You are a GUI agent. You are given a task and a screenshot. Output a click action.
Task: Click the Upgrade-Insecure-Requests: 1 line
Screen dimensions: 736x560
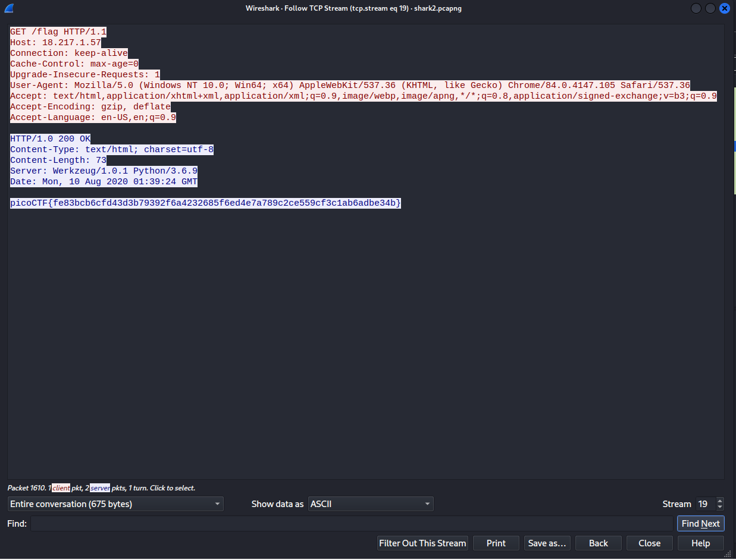click(85, 75)
